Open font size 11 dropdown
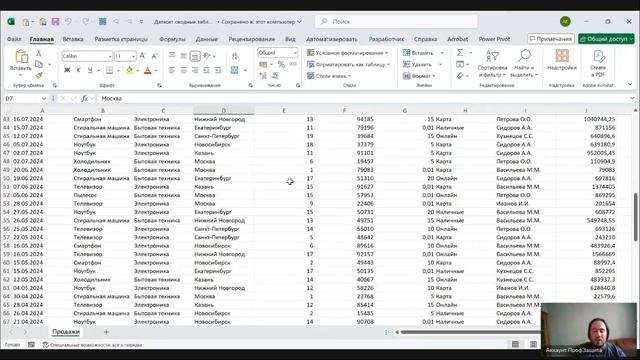640x360 pixels. pyautogui.click(x=133, y=56)
